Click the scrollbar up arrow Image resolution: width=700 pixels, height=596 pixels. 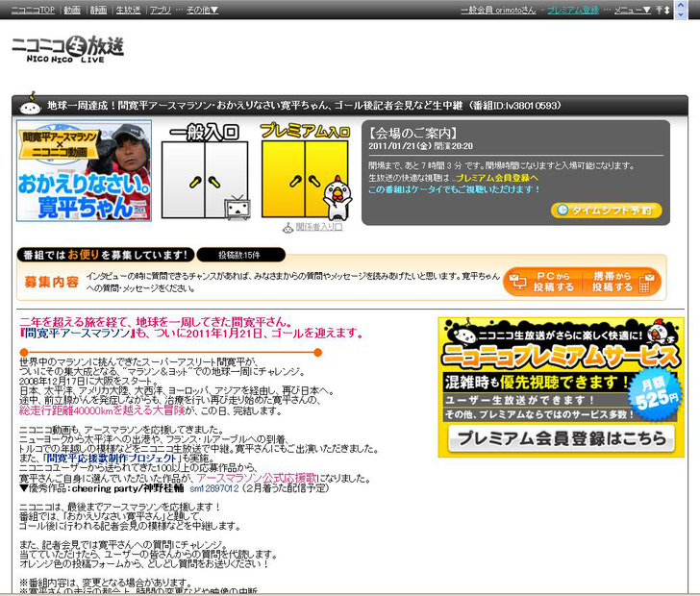[x=681, y=5]
